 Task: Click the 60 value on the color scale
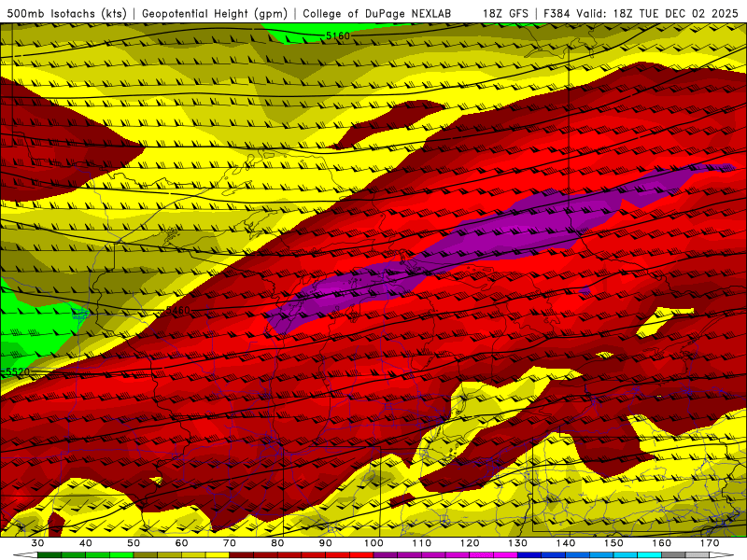coord(181,543)
